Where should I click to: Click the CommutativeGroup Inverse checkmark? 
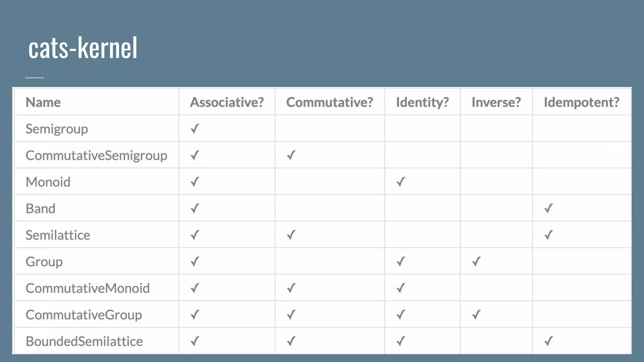[x=476, y=315]
